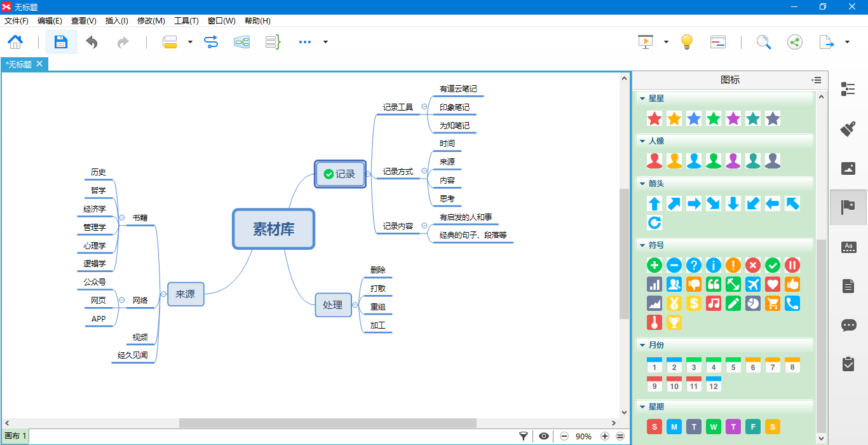Viewport: 868px width, 445px height.
Task: Open the 插入(I) menu
Action: [x=116, y=21]
